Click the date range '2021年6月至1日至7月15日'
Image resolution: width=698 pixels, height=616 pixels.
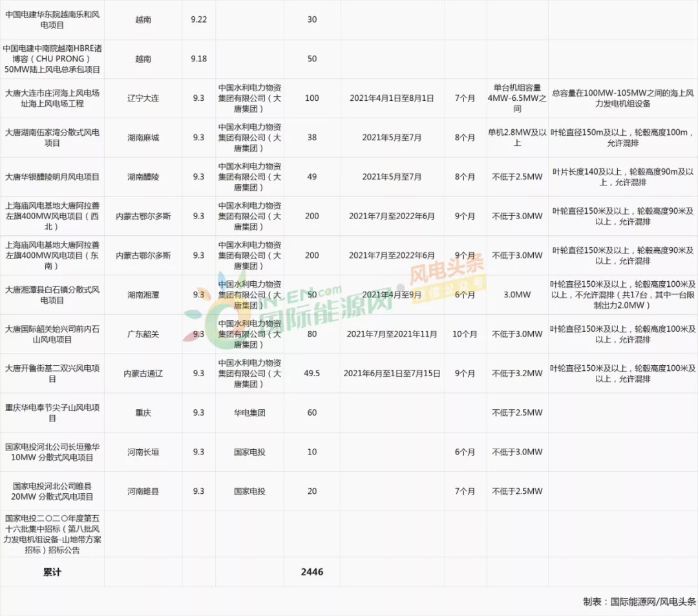pos(392,374)
